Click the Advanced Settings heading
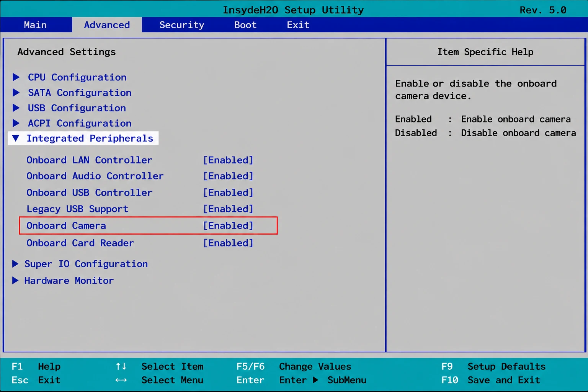 67,52
